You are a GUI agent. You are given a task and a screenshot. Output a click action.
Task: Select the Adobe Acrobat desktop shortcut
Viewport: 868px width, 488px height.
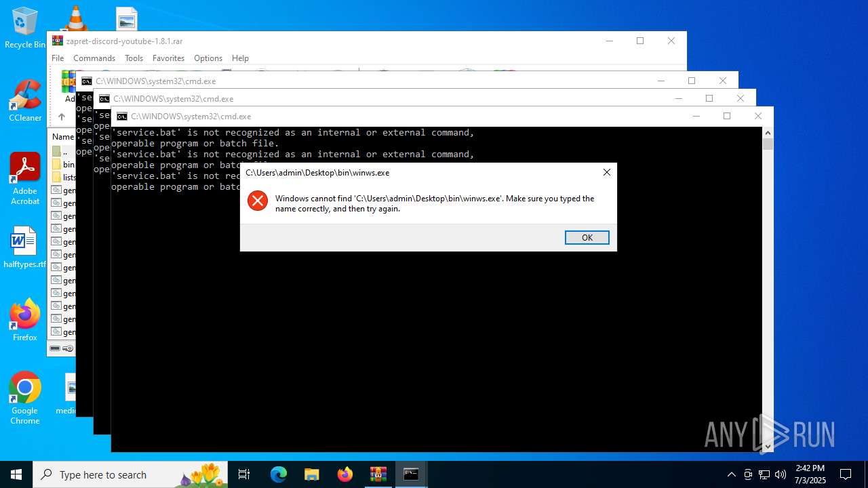(x=25, y=179)
